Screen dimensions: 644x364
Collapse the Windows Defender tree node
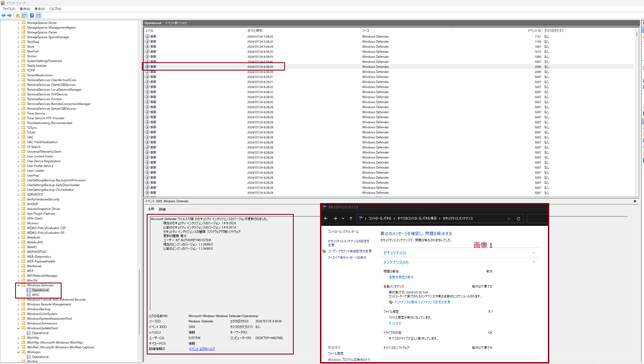click(x=19, y=285)
